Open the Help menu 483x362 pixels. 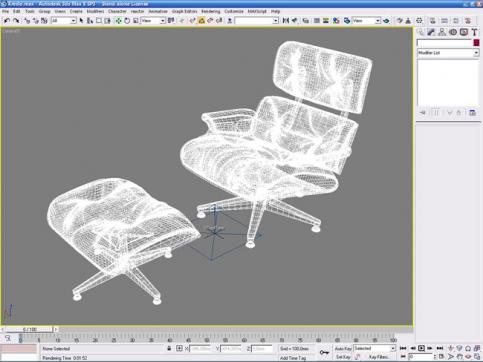click(x=275, y=11)
